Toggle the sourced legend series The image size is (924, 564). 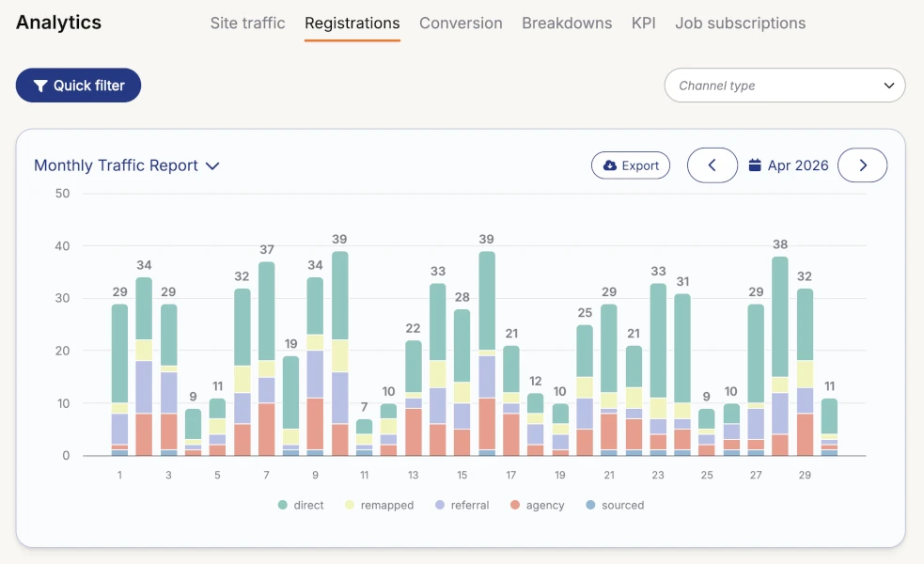pyautogui.click(x=615, y=505)
